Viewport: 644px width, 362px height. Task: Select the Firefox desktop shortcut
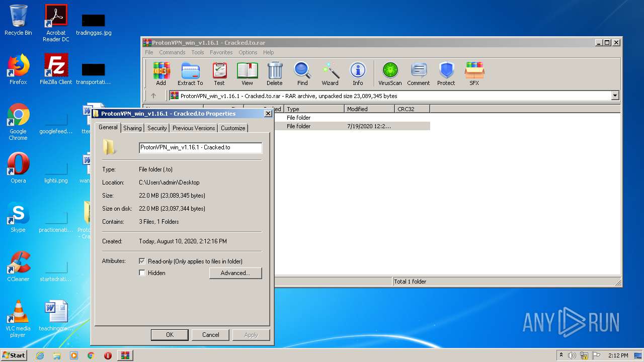click(18, 69)
